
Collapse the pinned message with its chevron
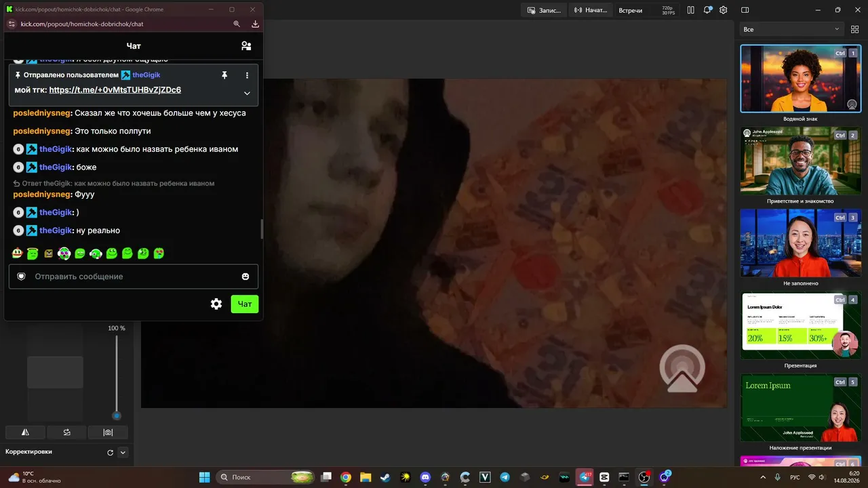click(x=247, y=94)
